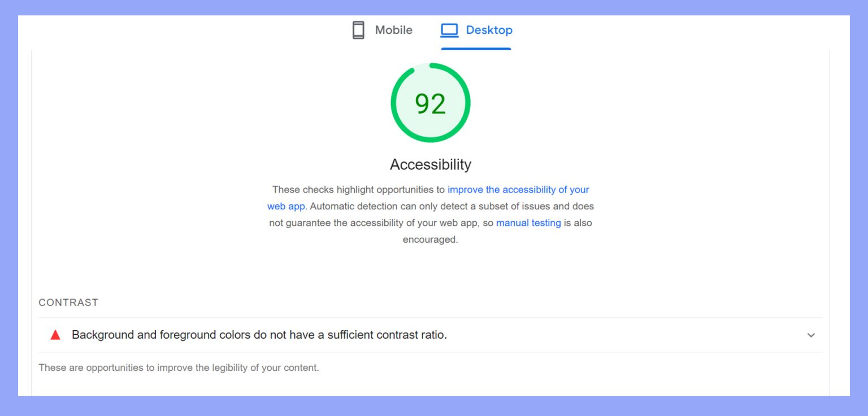This screenshot has height=416, width=868.
Task: Click the blue underline beneath Desktop
Action: [x=476, y=49]
